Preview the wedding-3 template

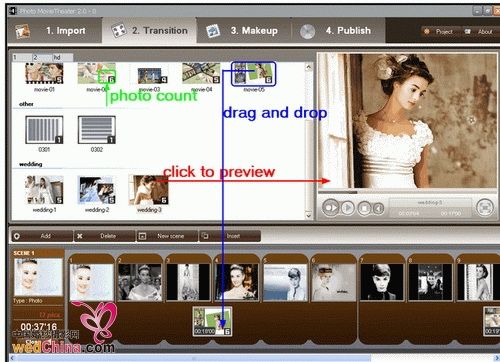[x=149, y=190]
